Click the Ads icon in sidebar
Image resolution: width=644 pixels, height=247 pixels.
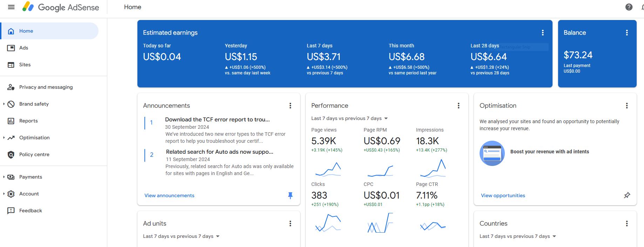click(x=11, y=48)
